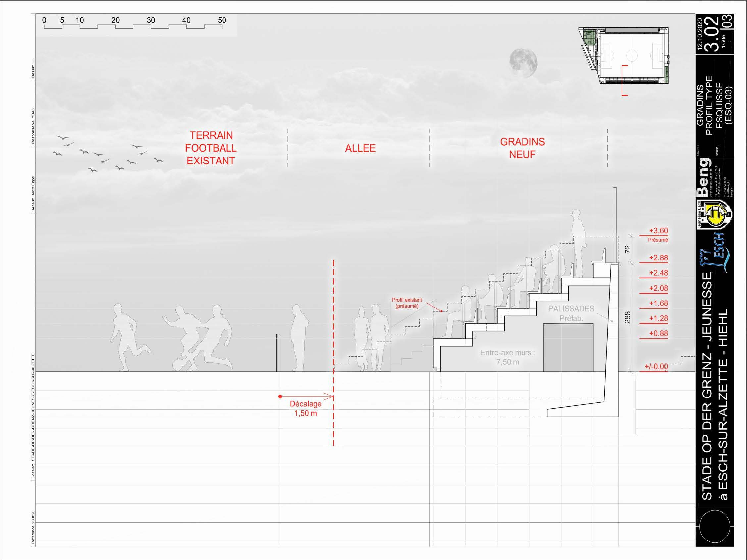The width and height of the screenshot is (747, 560).
Task: Click the Beng architects logo
Action: click(x=704, y=178)
